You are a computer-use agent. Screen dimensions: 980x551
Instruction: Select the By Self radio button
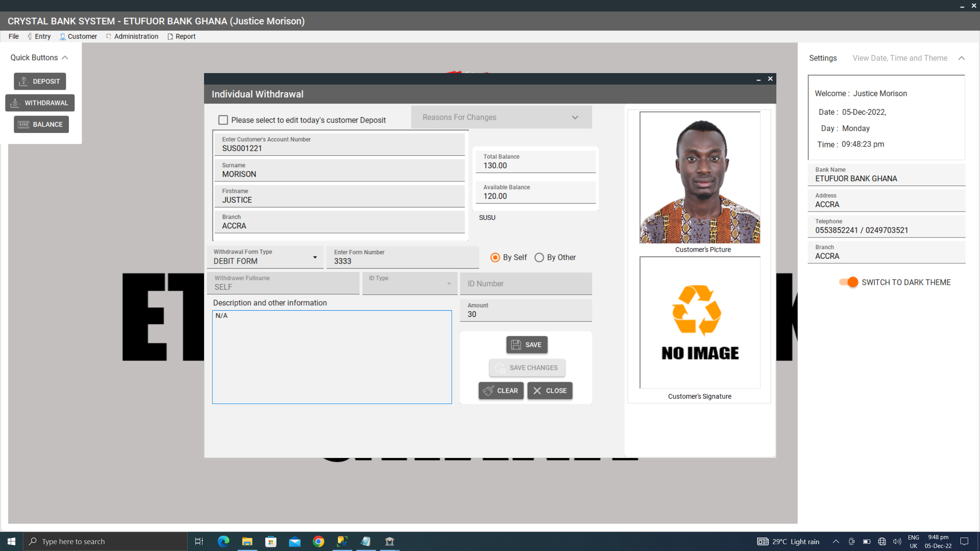point(495,258)
